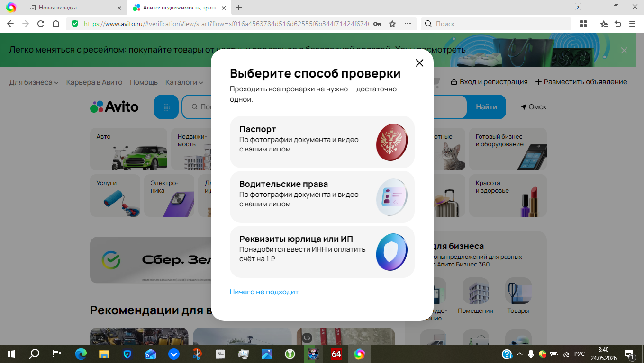Screen dimensions: 644x363
Task: Close the verification method dialog
Action: click(419, 63)
